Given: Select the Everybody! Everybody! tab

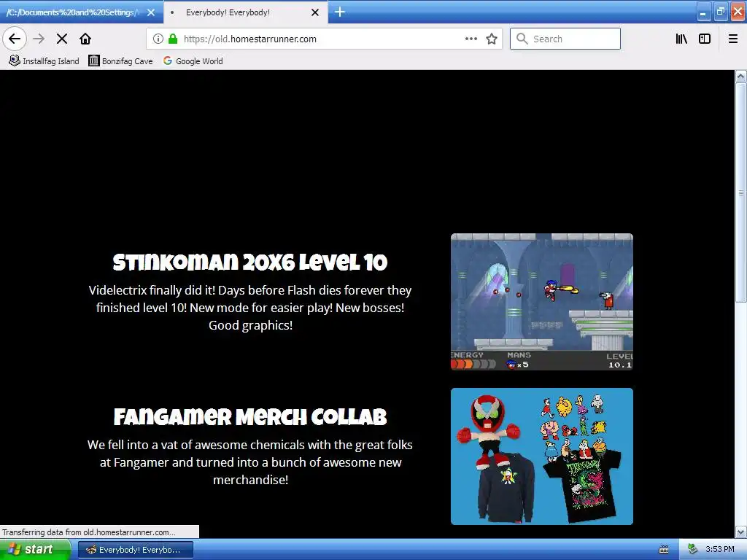Looking at the screenshot, I should (245, 12).
